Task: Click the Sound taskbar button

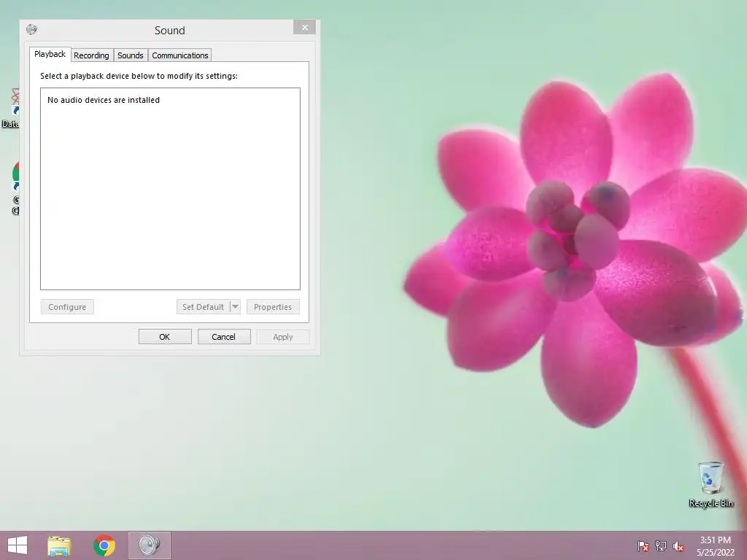Action: (x=149, y=545)
